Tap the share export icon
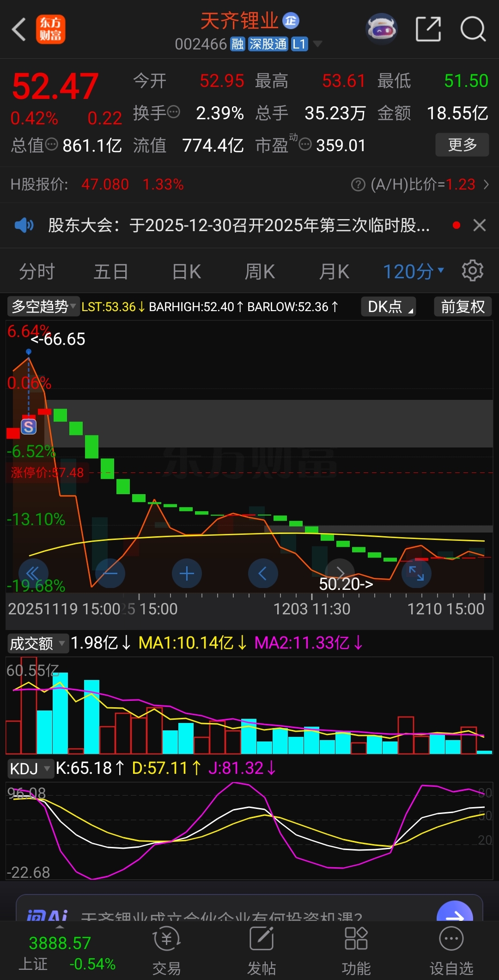Screen dimensions: 499x980 [428, 29]
